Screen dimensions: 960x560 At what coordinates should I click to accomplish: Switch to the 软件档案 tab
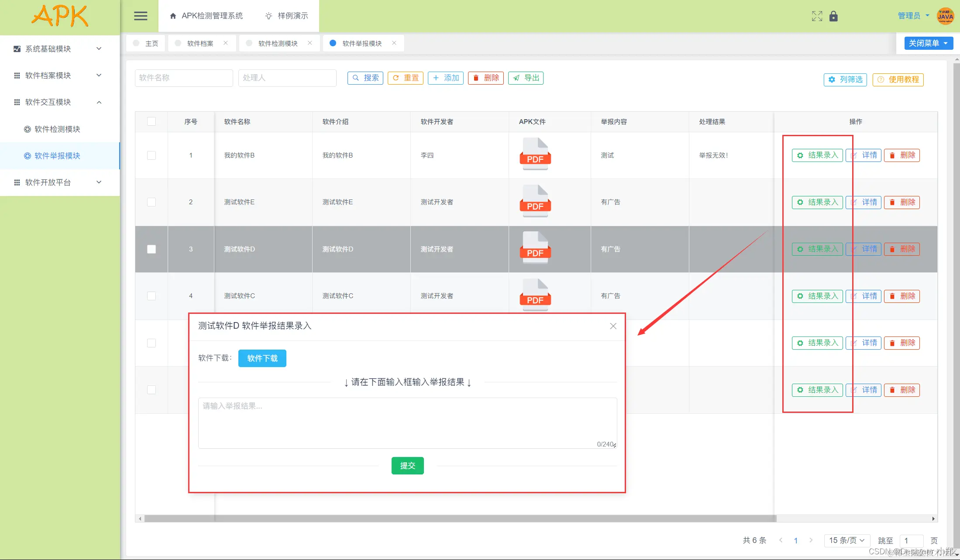click(x=200, y=43)
